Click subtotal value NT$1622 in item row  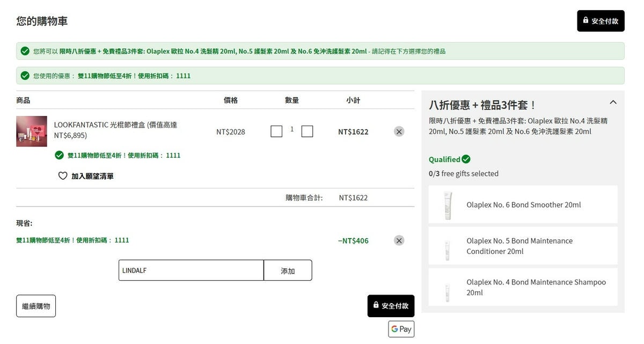coord(353,131)
